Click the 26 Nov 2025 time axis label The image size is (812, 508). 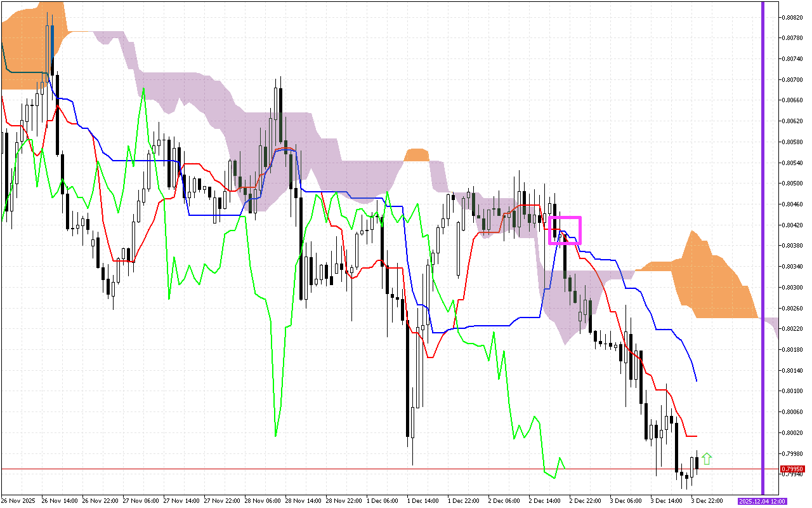pos(18,501)
